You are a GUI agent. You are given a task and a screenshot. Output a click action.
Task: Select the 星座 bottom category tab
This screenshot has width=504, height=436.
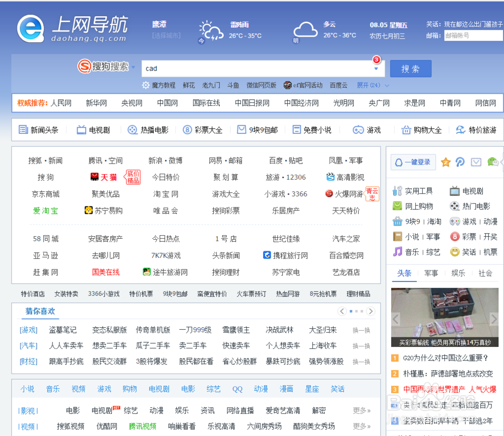click(312, 389)
